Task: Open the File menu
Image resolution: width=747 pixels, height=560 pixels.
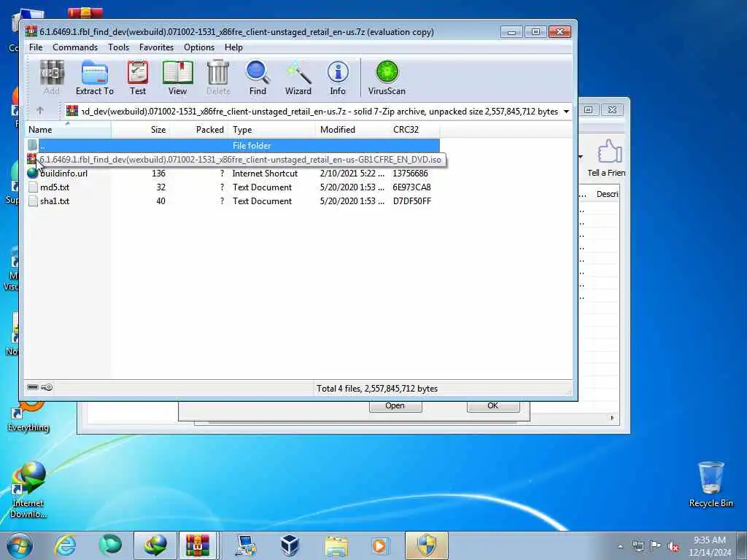Action: pos(36,47)
